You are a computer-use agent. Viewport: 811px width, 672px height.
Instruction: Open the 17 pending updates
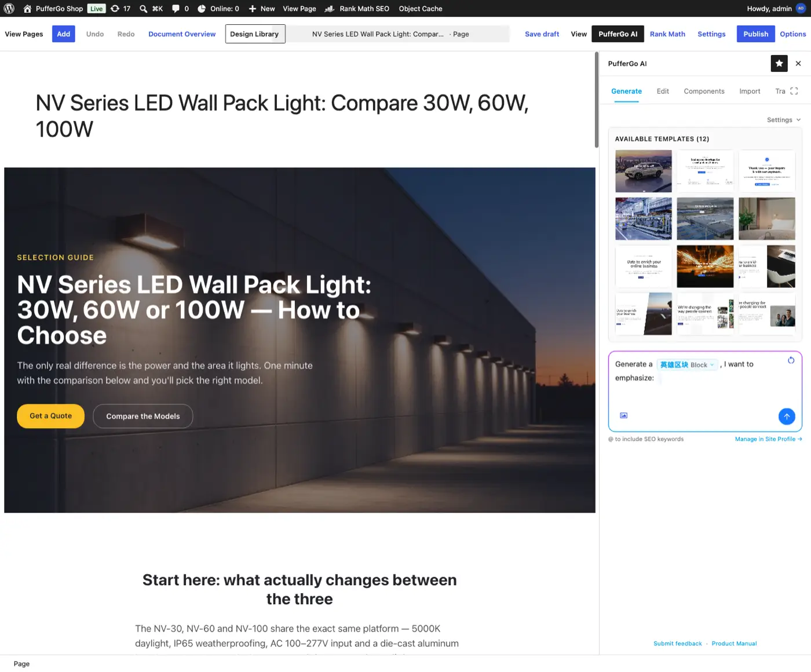[120, 9]
